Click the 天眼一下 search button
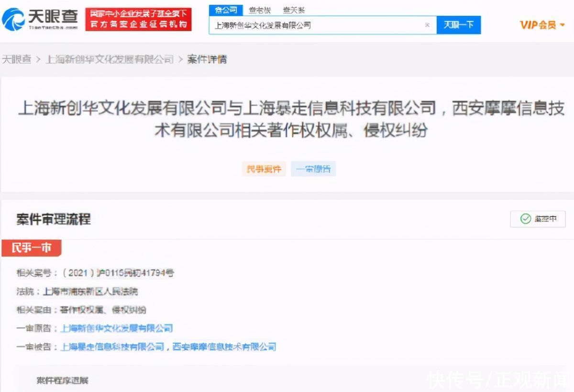574x392 pixels. pyautogui.click(x=458, y=25)
